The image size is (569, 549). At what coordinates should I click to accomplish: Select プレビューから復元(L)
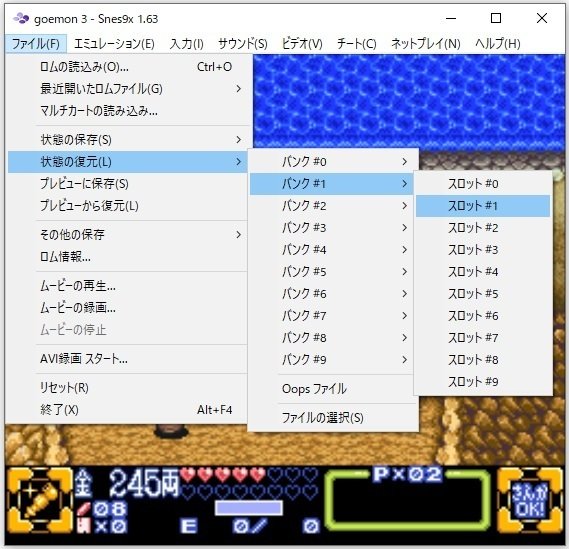click(127, 206)
